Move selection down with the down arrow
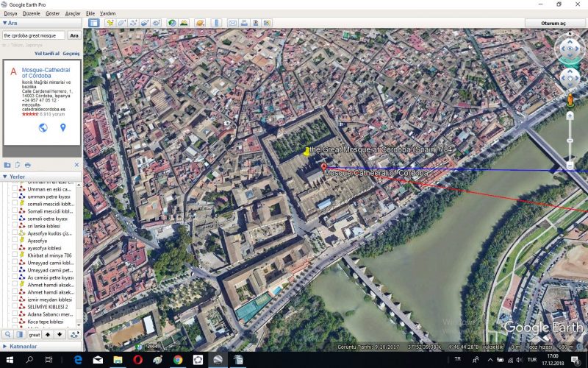The width and height of the screenshot is (588, 368). pos(60,335)
